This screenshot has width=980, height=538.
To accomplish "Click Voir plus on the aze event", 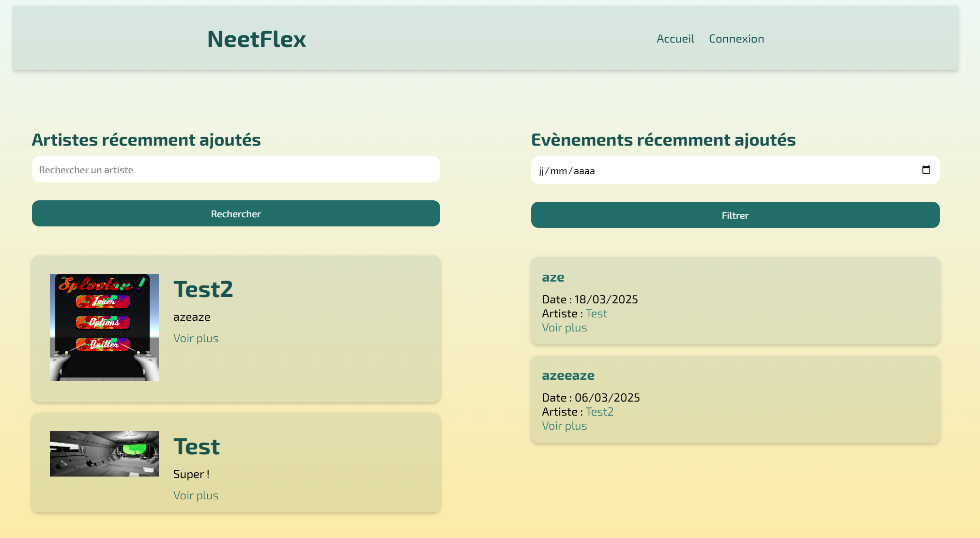I will pos(565,328).
